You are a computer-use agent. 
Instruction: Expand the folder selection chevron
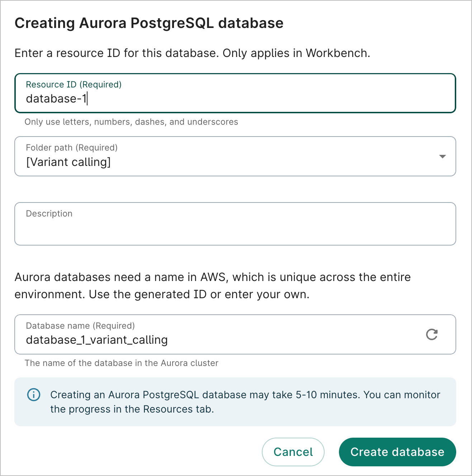point(442,156)
